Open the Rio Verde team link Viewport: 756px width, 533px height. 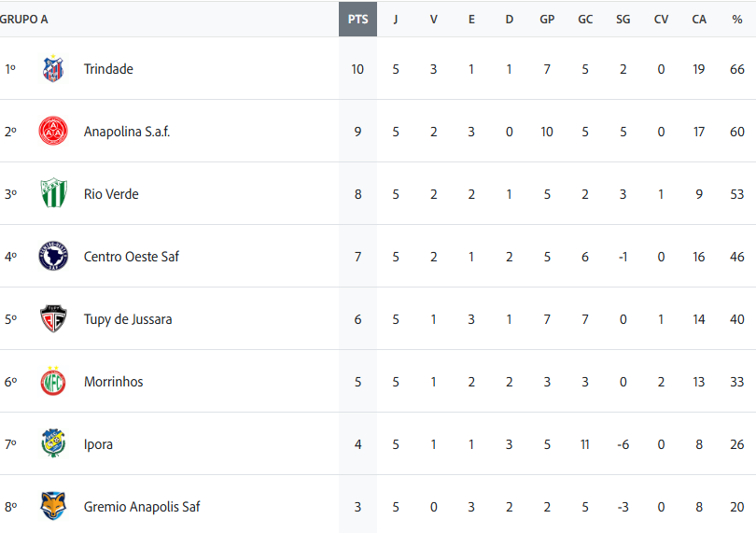[x=111, y=194]
